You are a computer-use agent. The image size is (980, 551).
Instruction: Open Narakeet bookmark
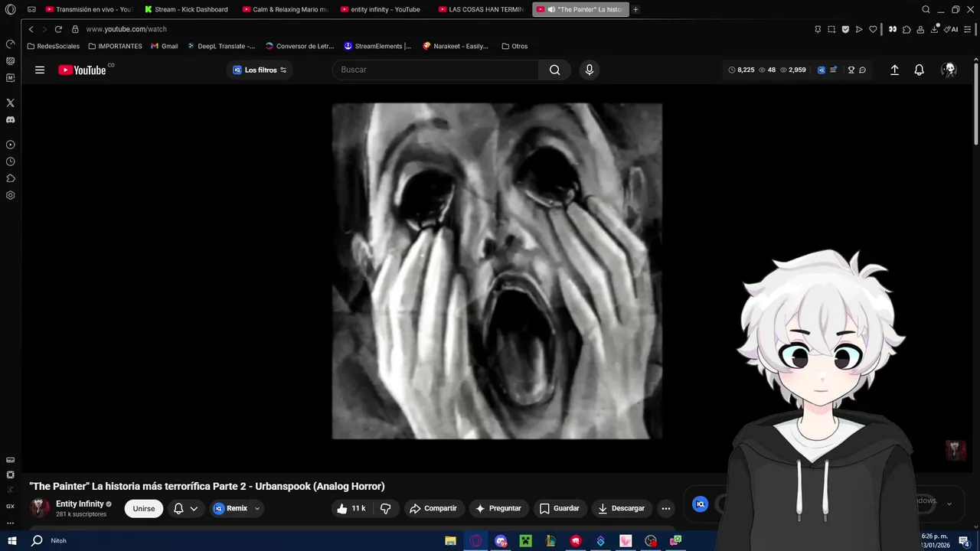(x=456, y=46)
